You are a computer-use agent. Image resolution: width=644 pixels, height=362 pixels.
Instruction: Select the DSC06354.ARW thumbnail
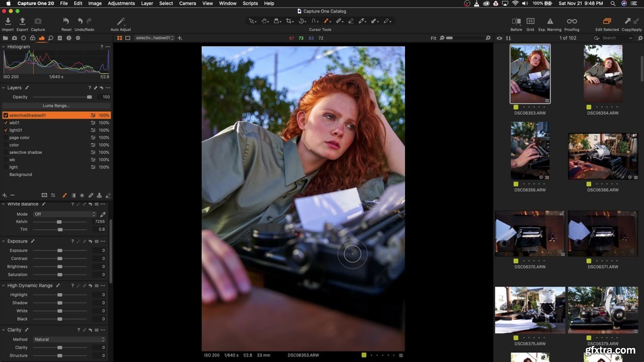603,74
